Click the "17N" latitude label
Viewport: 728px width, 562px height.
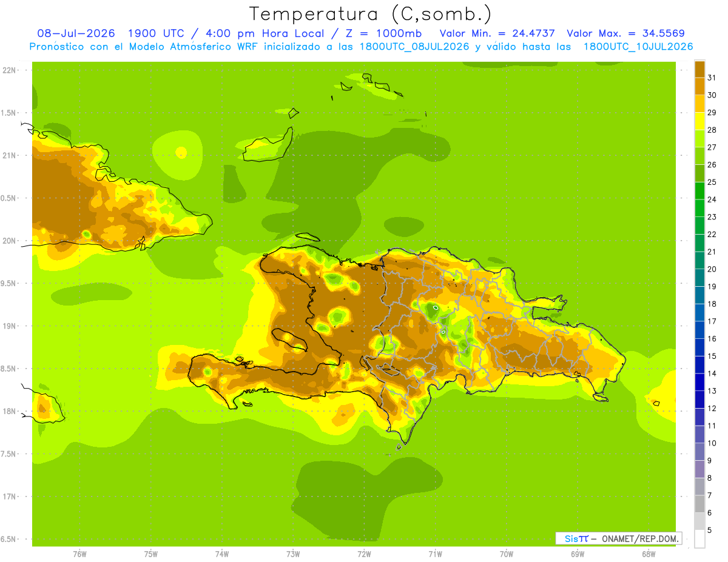click(x=9, y=497)
